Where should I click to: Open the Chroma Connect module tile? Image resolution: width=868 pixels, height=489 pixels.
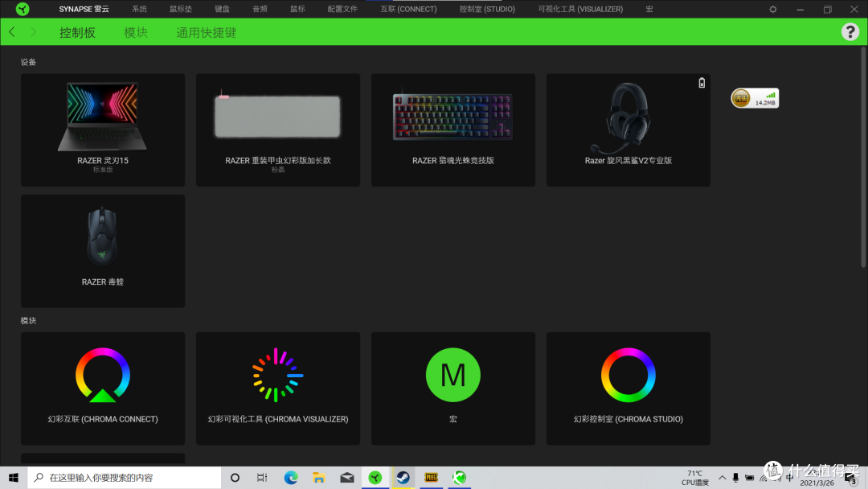(x=103, y=388)
